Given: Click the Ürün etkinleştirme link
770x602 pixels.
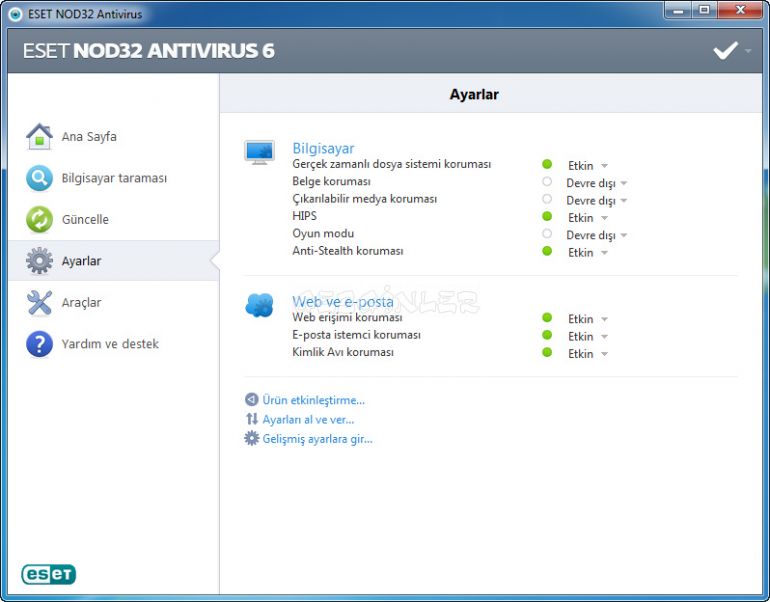Looking at the screenshot, I should pyautogui.click(x=313, y=400).
